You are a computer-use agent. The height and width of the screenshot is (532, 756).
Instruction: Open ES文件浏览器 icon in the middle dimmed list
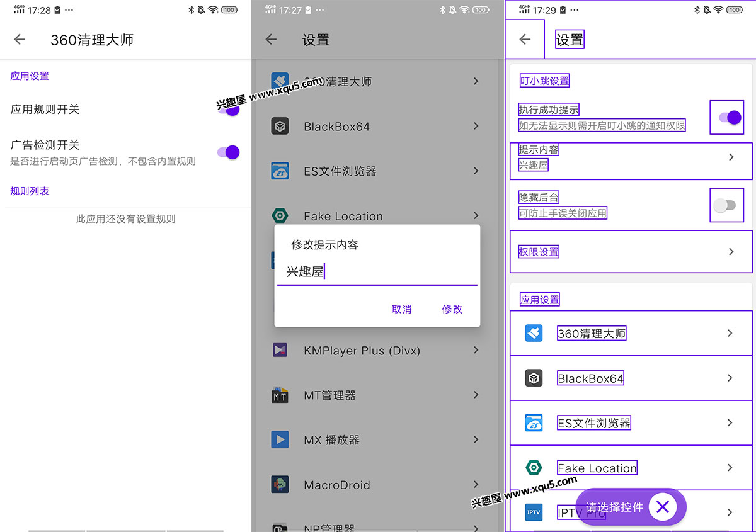(x=280, y=171)
